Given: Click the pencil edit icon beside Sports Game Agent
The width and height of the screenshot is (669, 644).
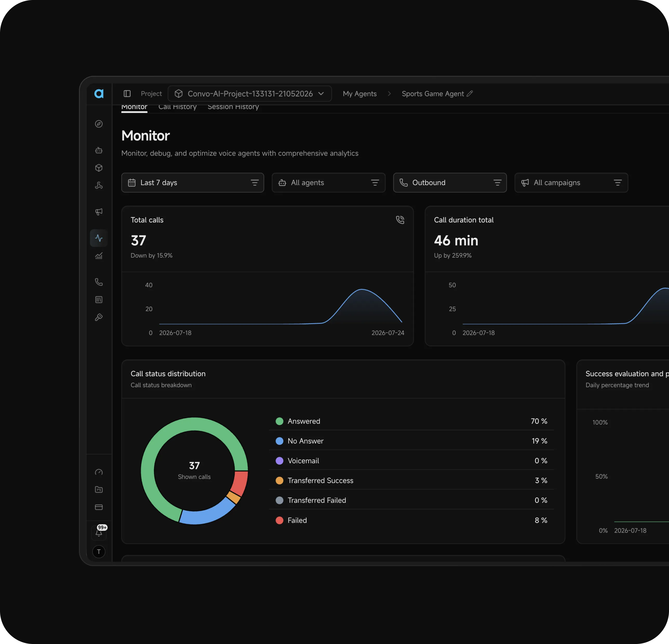Looking at the screenshot, I should [x=470, y=93].
